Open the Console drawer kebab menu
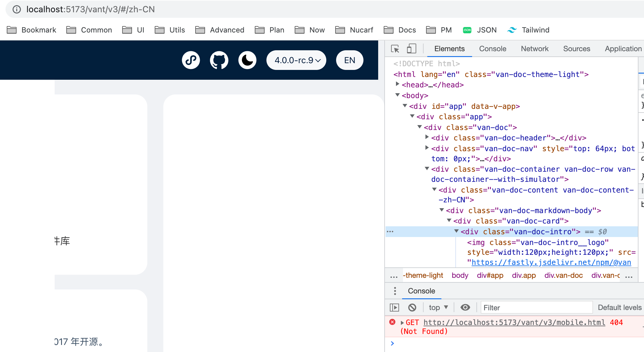Screen dimensions: 644x352 395,291
